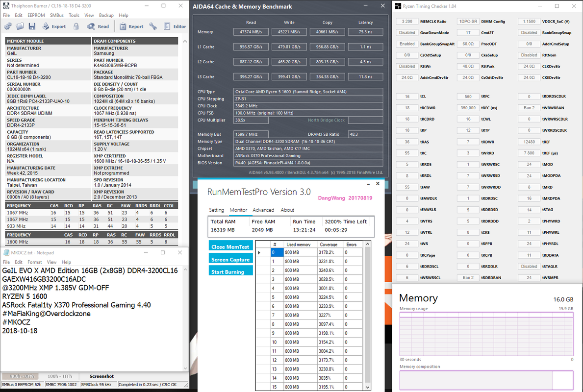Click scroll-up arrow of RunMemTestPro table

(367, 244)
